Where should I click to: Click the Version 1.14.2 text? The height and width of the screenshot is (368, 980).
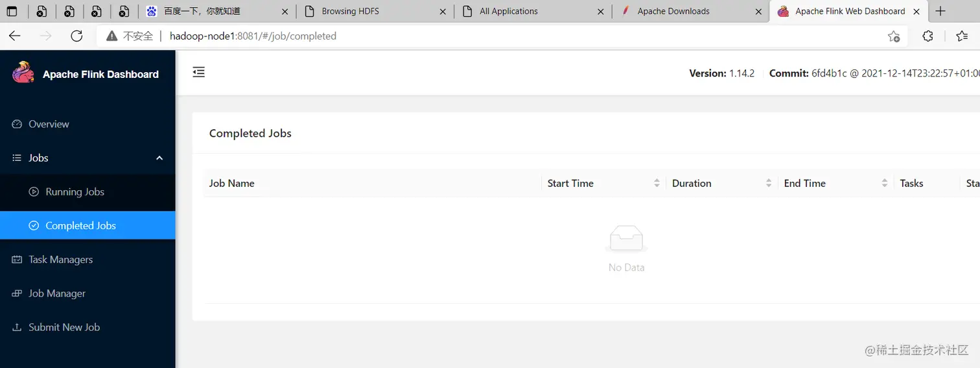722,73
